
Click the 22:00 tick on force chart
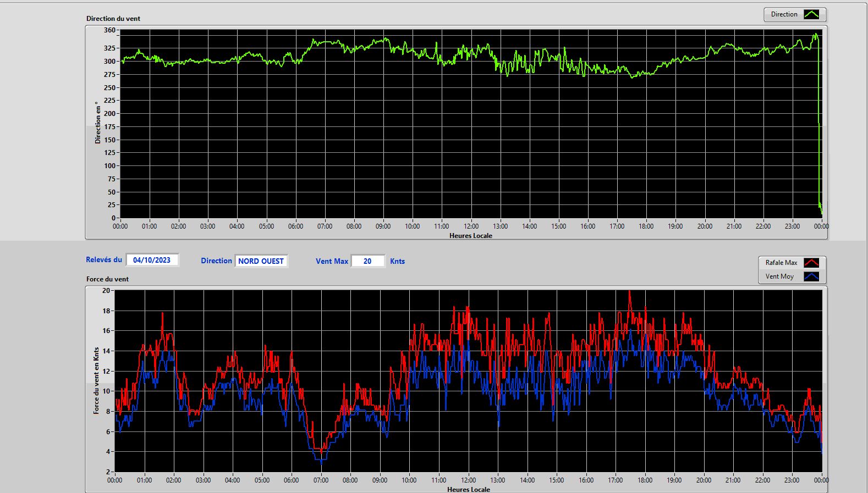pos(762,480)
